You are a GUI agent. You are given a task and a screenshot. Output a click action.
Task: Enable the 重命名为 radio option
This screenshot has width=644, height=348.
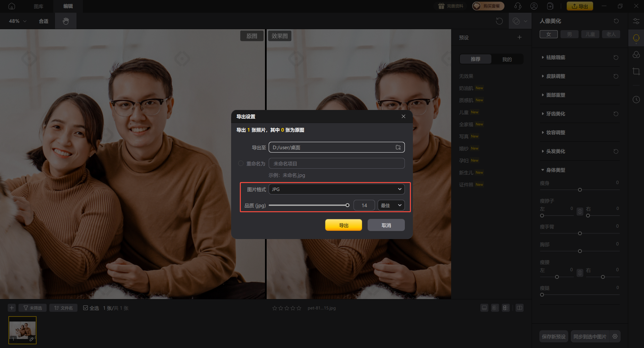pyautogui.click(x=241, y=164)
